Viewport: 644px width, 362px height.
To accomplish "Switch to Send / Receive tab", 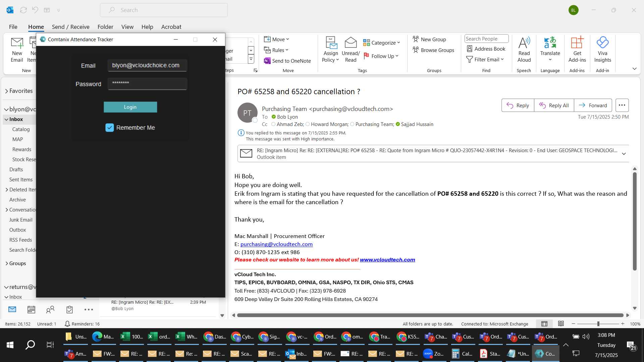I will pos(70,27).
